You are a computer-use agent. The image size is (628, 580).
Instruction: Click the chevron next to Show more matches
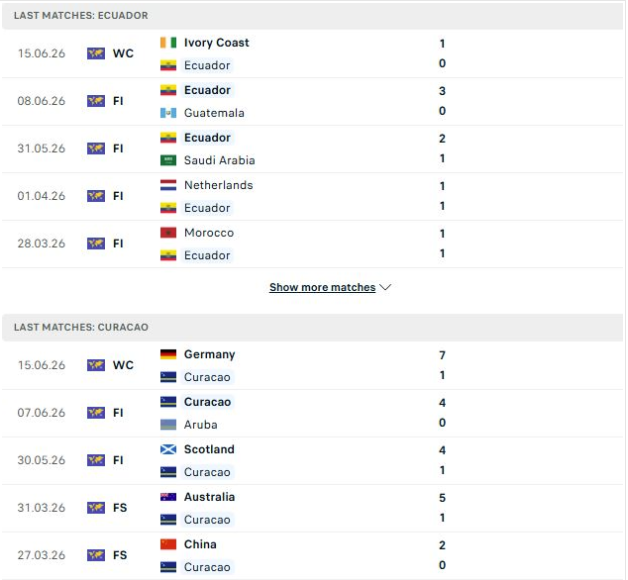(385, 287)
